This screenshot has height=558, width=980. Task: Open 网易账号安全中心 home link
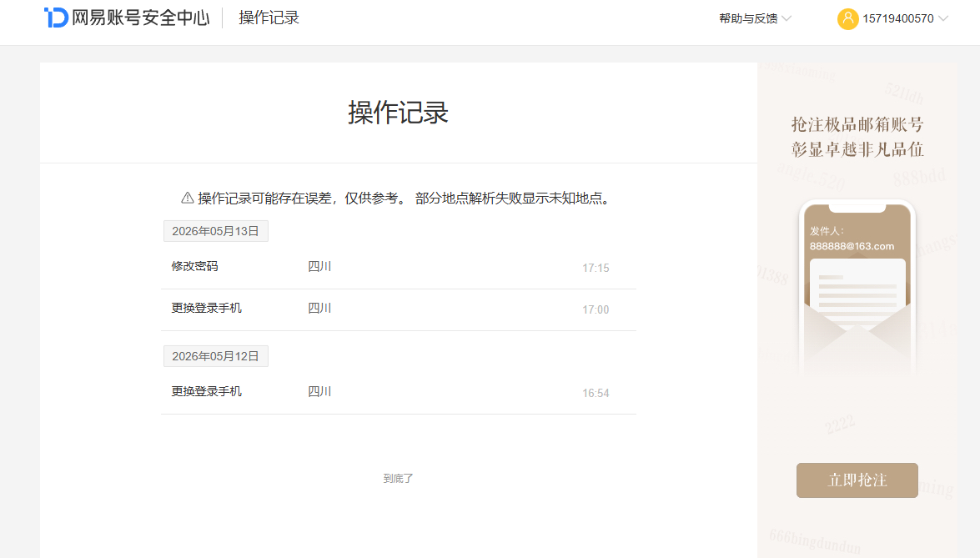click(x=127, y=18)
